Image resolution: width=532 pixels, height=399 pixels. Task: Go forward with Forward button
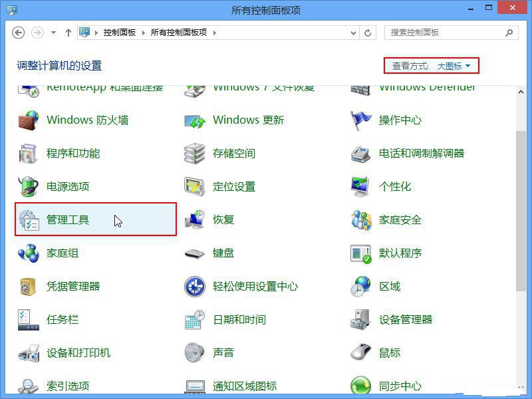pos(37,33)
